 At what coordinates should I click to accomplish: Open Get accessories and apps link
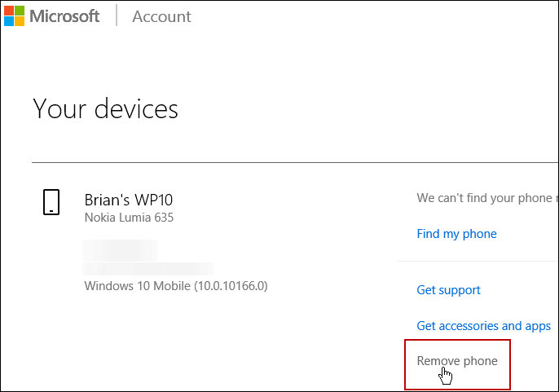click(x=484, y=326)
